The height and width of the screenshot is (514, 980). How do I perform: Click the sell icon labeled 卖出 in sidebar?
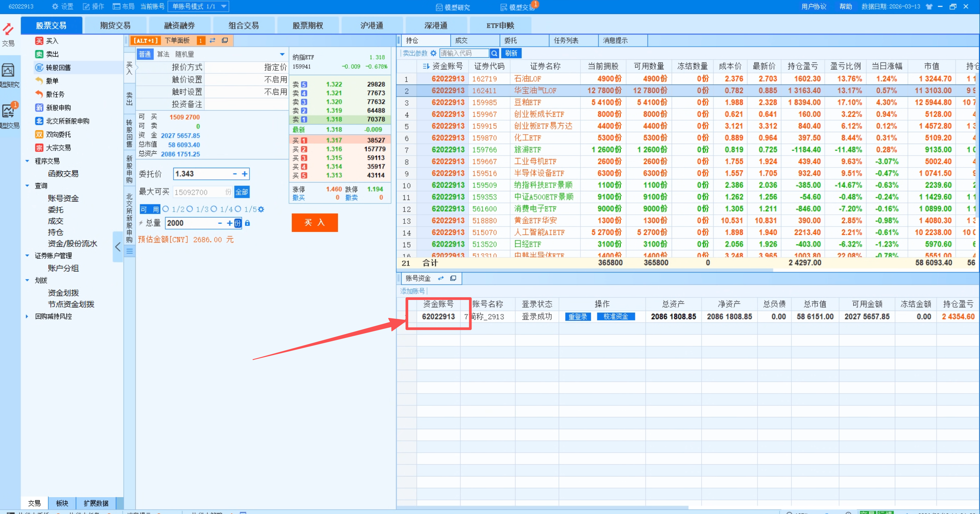tap(39, 54)
